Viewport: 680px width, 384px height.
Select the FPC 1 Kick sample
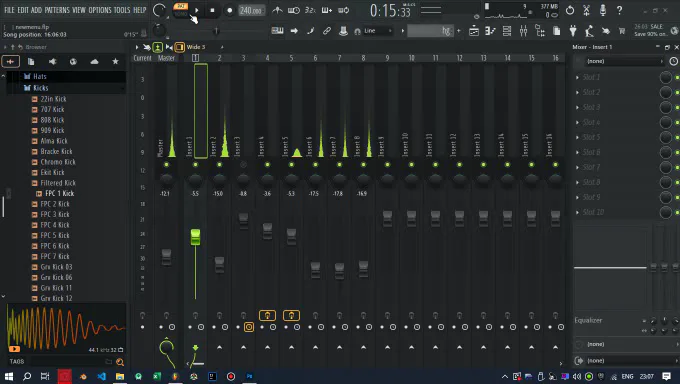(x=59, y=194)
